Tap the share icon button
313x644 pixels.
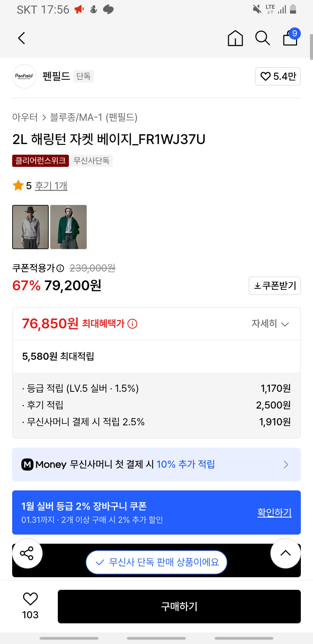pos(27,553)
